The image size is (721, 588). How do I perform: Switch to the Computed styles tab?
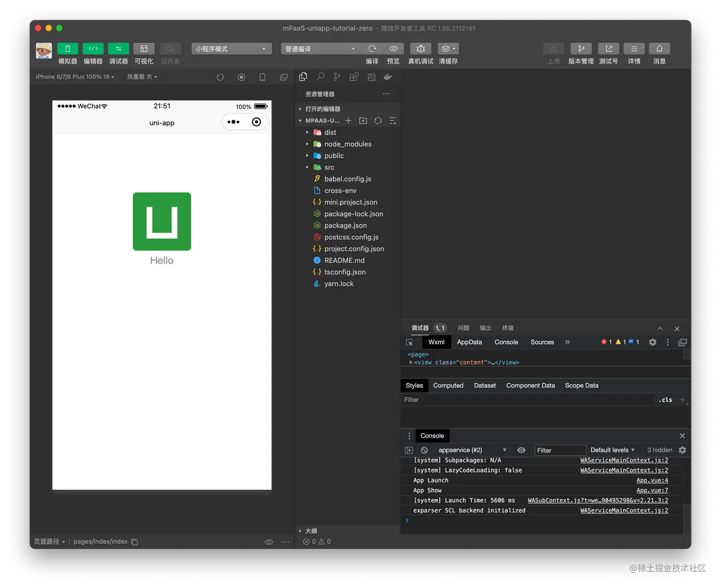pyautogui.click(x=448, y=385)
